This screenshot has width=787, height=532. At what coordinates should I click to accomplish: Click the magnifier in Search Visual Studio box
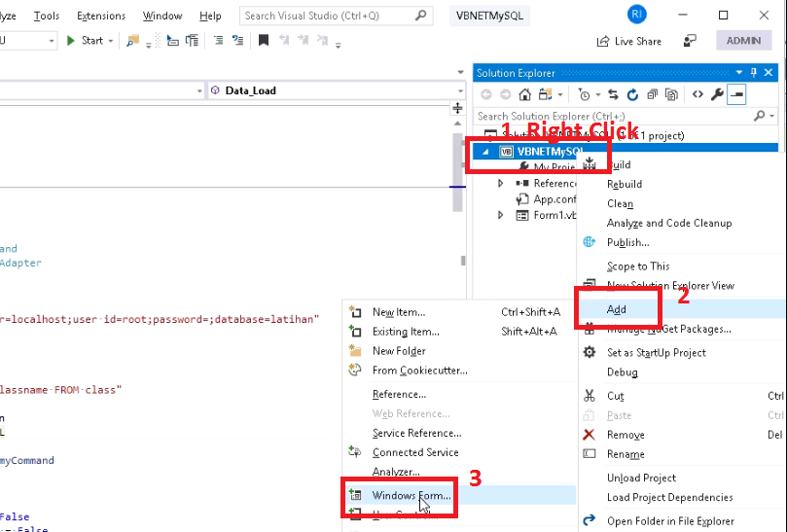[420, 16]
